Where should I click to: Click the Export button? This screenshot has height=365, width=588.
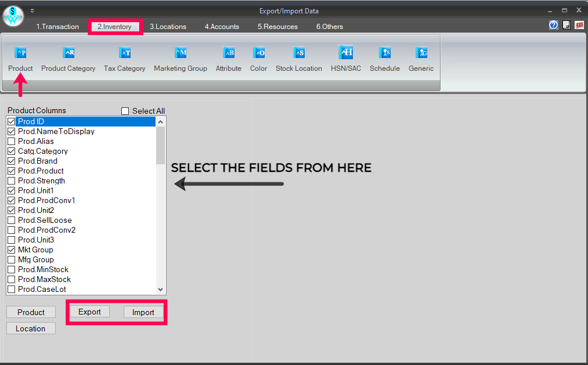[89, 312]
